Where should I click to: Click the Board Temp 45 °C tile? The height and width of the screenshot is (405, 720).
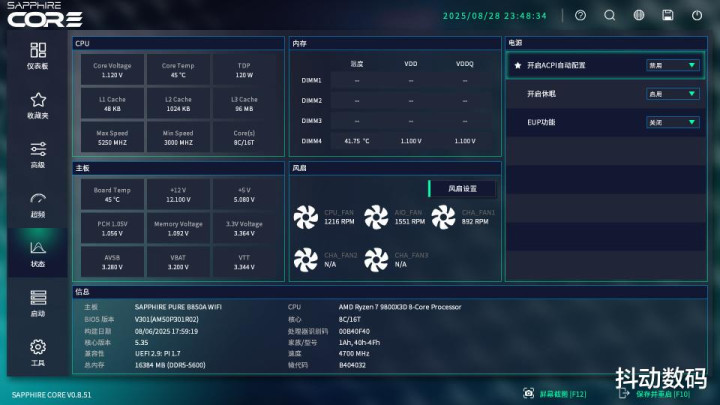(112, 195)
